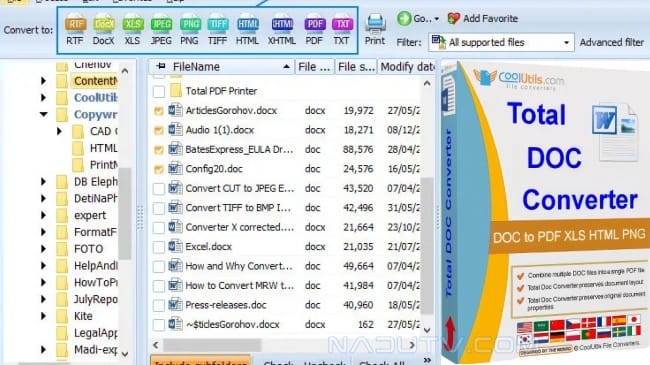
Task: Open the Go dropdown arrow
Action: [437, 19]
